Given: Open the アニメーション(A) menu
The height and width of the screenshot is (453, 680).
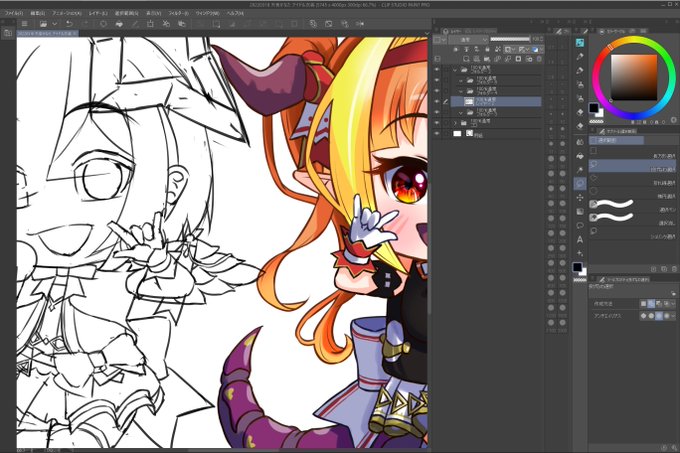Looking at the screenshot, I should (x=66, y=13).
